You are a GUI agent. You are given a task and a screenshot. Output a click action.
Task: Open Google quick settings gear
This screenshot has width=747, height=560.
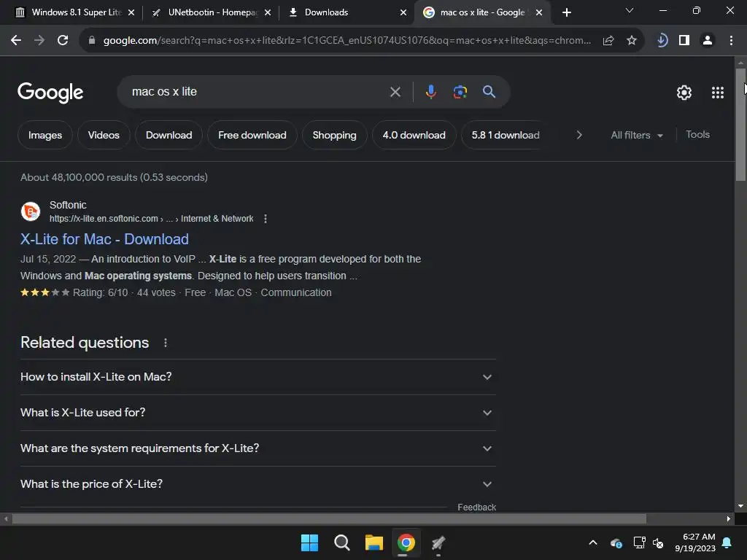[x=684, y=93]
